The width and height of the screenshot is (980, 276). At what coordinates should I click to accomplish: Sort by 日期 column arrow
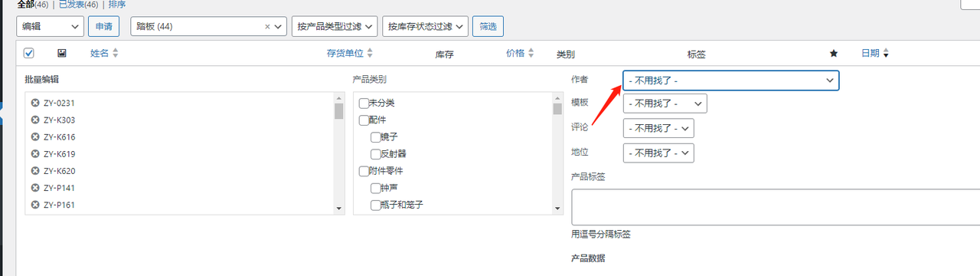pos(886,54)
